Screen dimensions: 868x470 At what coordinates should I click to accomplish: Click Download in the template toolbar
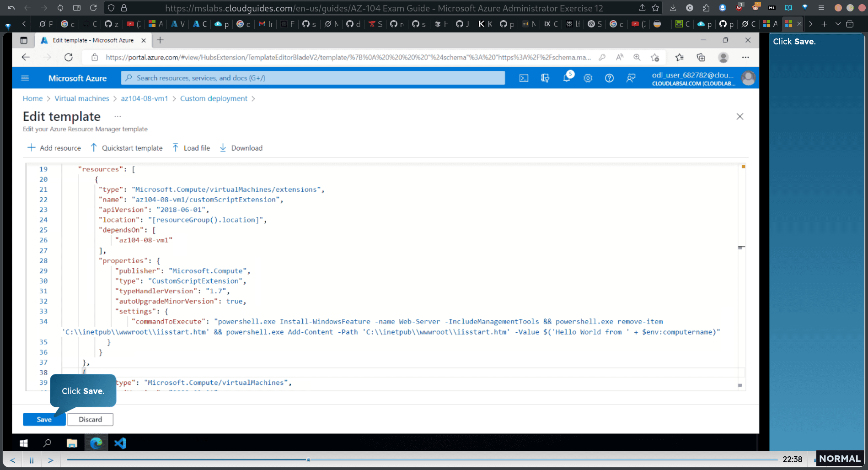[x=241, y=148]
